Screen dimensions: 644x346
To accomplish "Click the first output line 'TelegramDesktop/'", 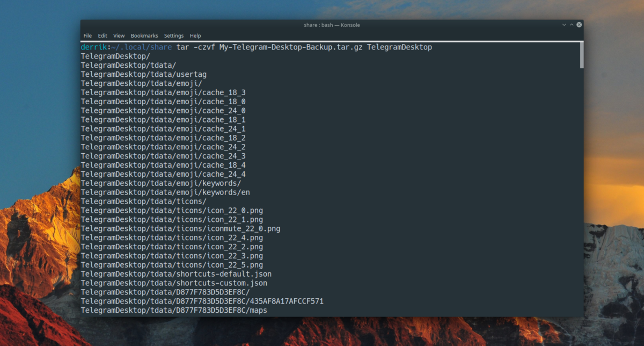I will [x=115, y=56].
